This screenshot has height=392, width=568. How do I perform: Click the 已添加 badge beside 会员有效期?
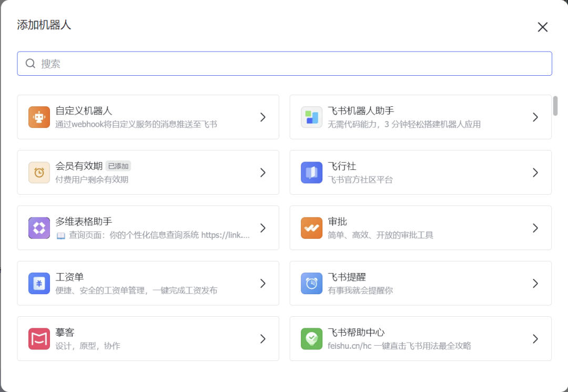[118, 166]
